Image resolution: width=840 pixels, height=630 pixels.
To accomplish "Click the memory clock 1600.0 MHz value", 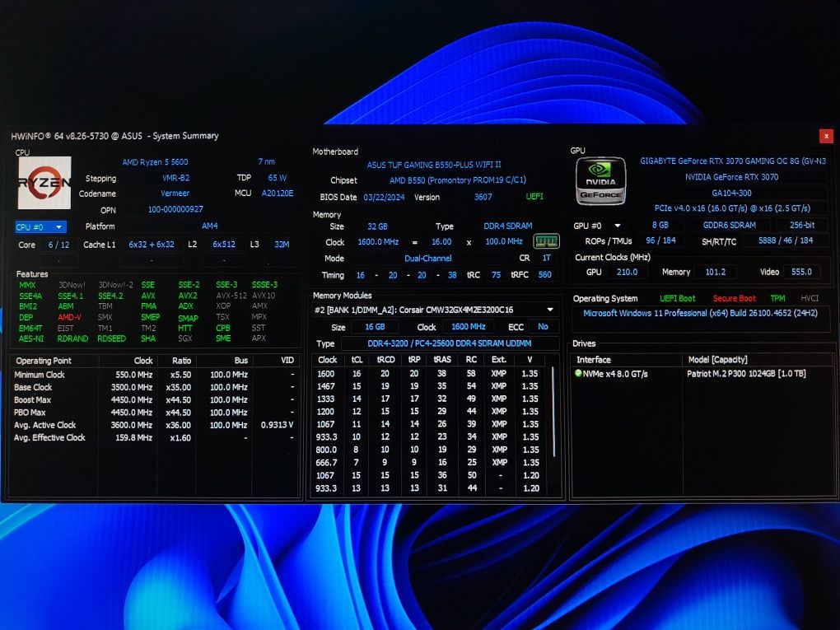I will point(378,242).
